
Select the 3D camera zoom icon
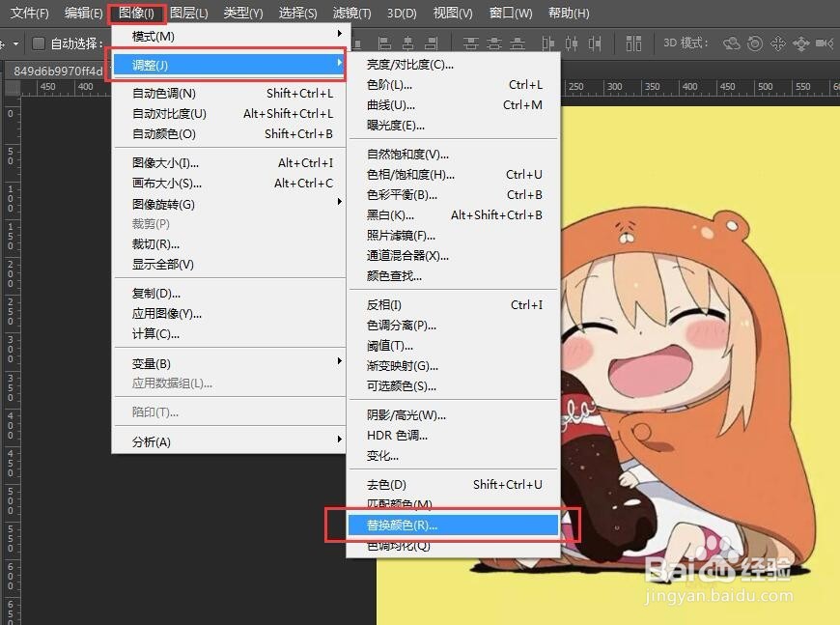click(x=825, y=43)
